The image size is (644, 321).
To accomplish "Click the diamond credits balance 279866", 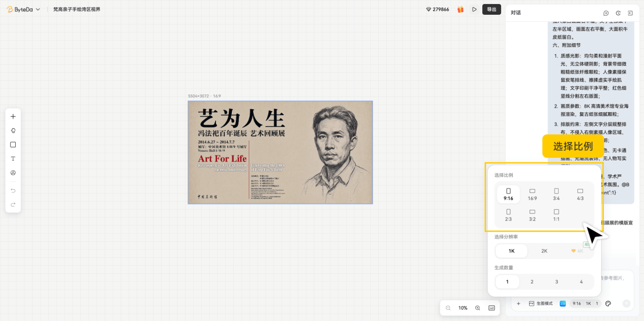I will click(438, 9).
